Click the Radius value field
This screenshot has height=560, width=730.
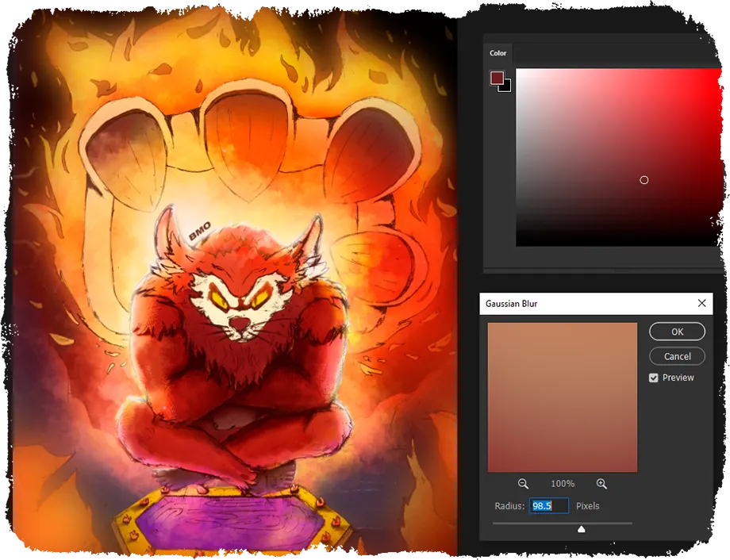point(549,505)
